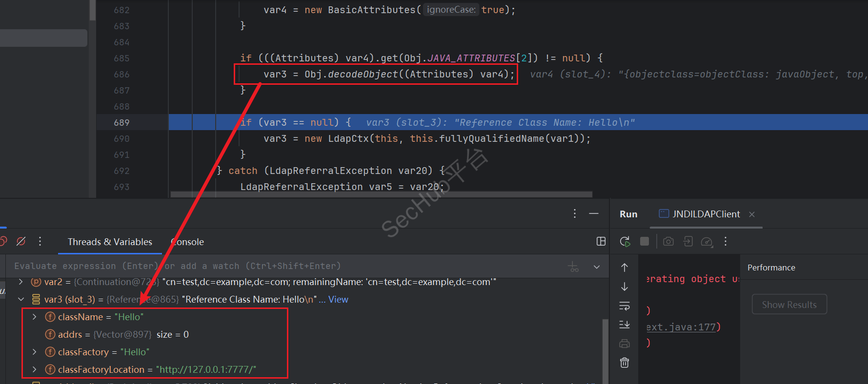Open the evaluate expression history dropdown
Viewport: 868px width, 384px height.
[597, 267]
